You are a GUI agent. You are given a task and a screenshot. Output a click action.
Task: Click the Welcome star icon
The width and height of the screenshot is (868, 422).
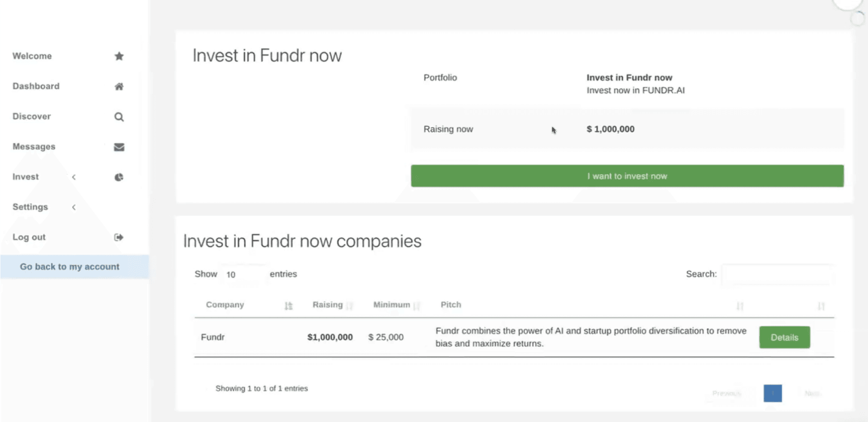119,56
